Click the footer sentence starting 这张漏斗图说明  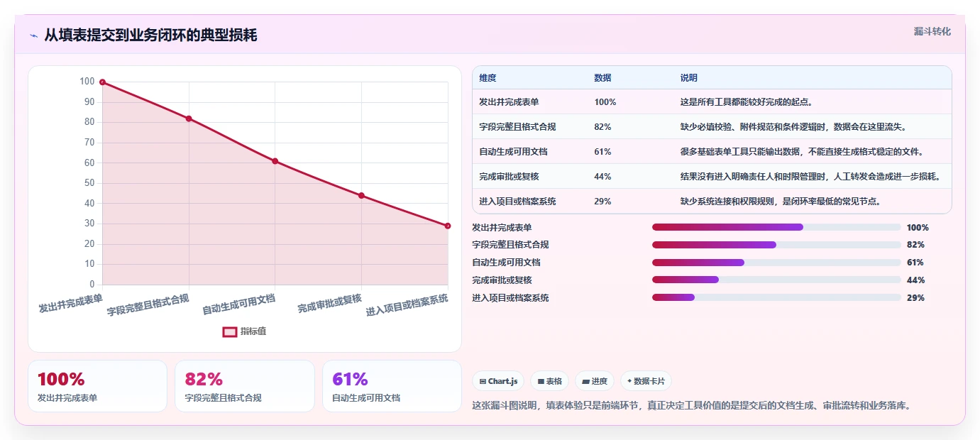coord(691,406)
